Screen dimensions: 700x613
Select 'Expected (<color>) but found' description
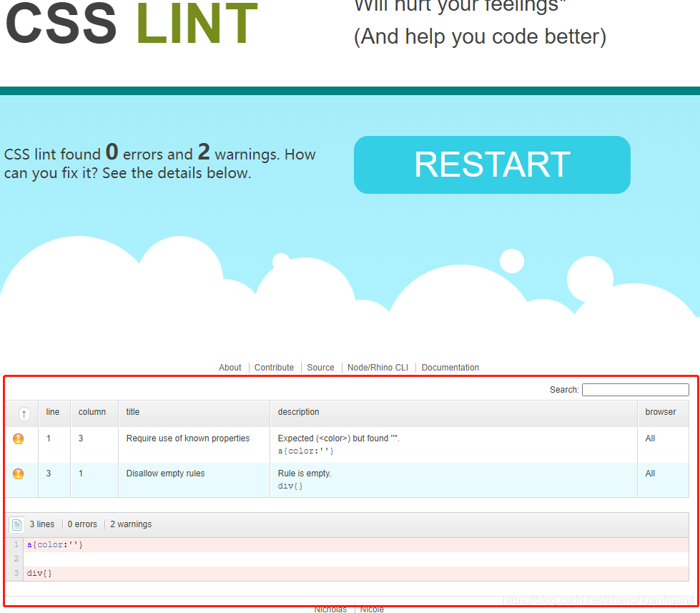pos(338,438)
